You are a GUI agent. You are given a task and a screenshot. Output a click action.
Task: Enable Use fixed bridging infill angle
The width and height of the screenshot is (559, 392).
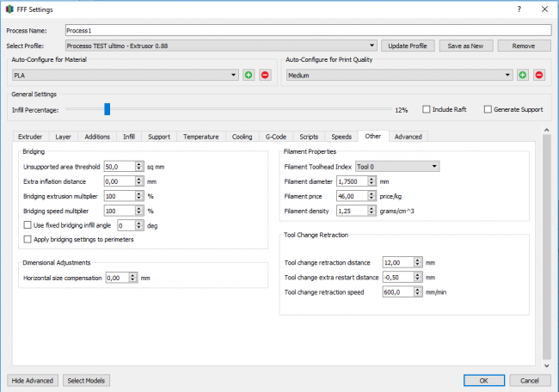pos(28,225)
